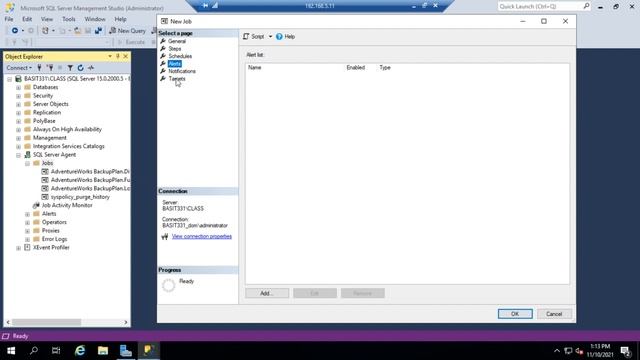Image resolution: width=640 pixels, height=360 pixels.
Task: Switch to the Schedules page
Action: [x=180, y=56]
